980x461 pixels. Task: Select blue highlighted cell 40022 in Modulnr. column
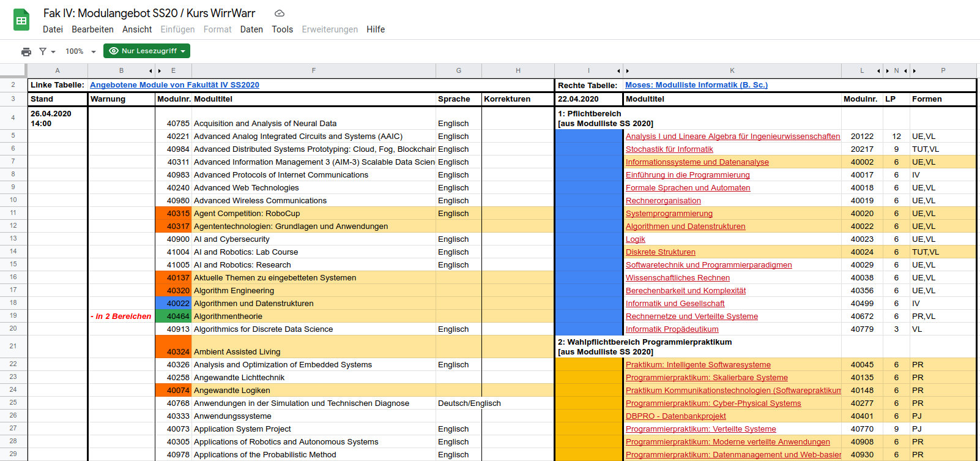click(x=174, y=304)
